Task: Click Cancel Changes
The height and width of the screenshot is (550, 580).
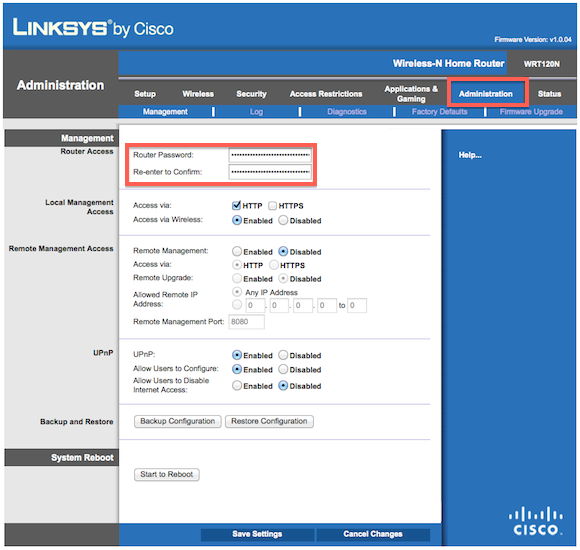Action: 373,534
